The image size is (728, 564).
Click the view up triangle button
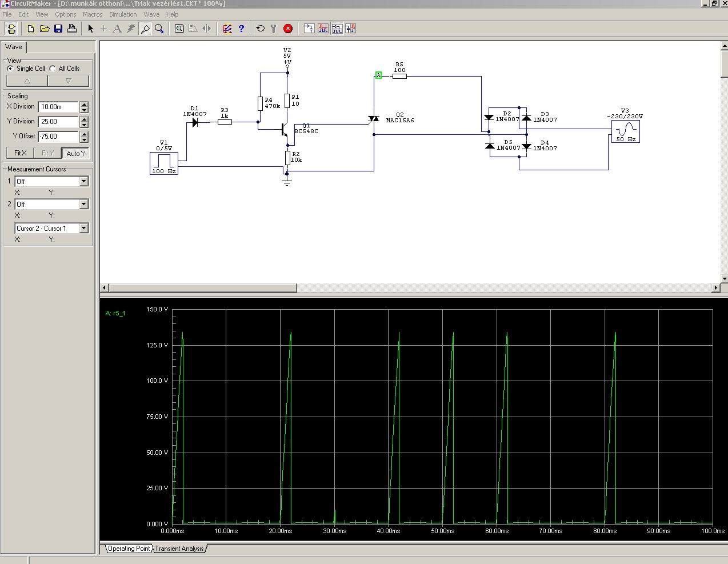(27, 81)
